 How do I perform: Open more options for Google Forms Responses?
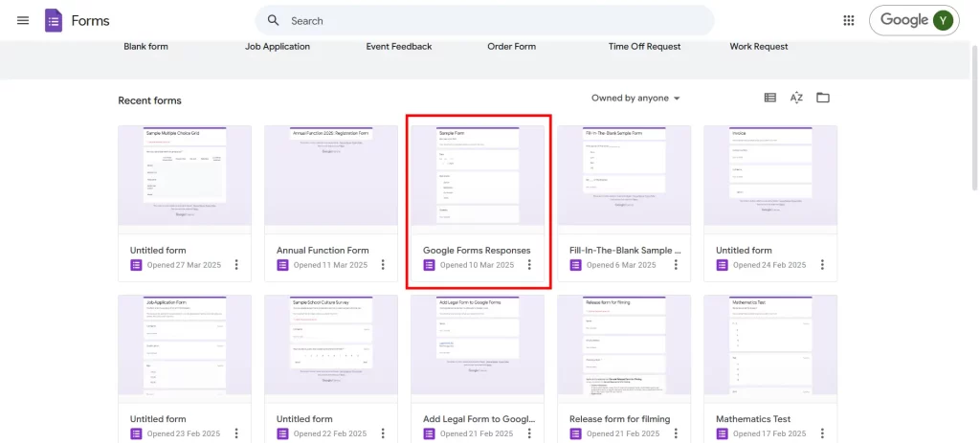coord(529,265)
